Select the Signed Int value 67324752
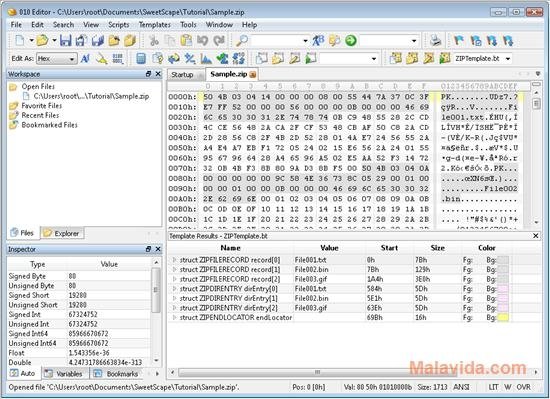Image resolution: width=550 pixels, height=399 pixels. [x=83, y=315]
